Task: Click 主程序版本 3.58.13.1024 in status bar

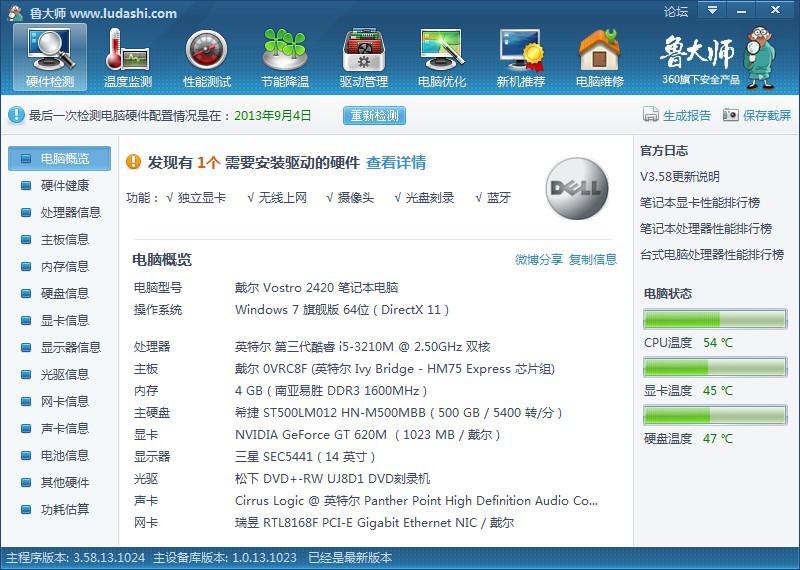Action: (x=75, y=558)
